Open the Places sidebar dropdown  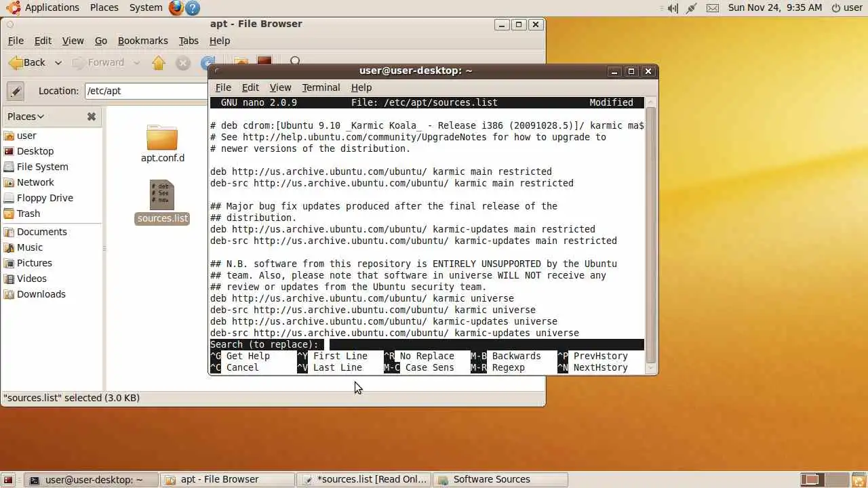(26, 117)
